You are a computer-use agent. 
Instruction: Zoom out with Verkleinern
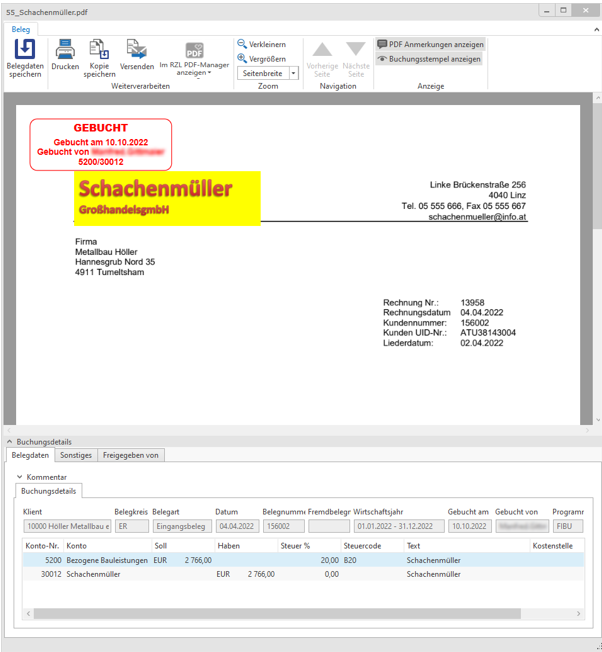(261, 44)
